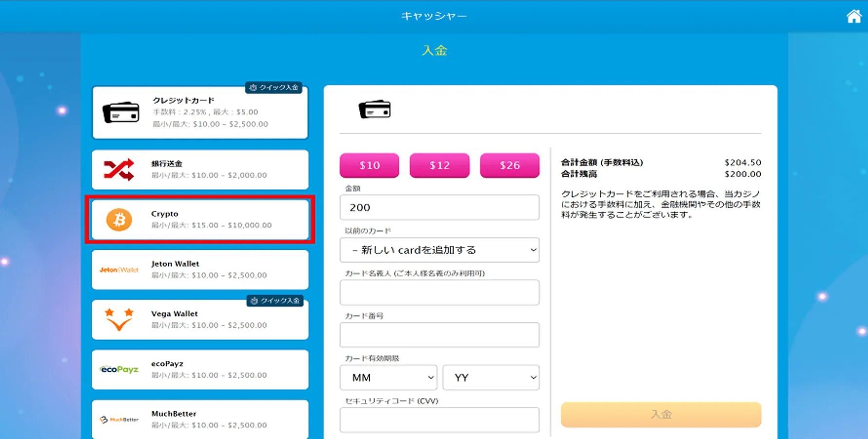This screenshot has width=868, height=439.
Task: Open the previous card dropdown
Action: click(x=439, y=250)
